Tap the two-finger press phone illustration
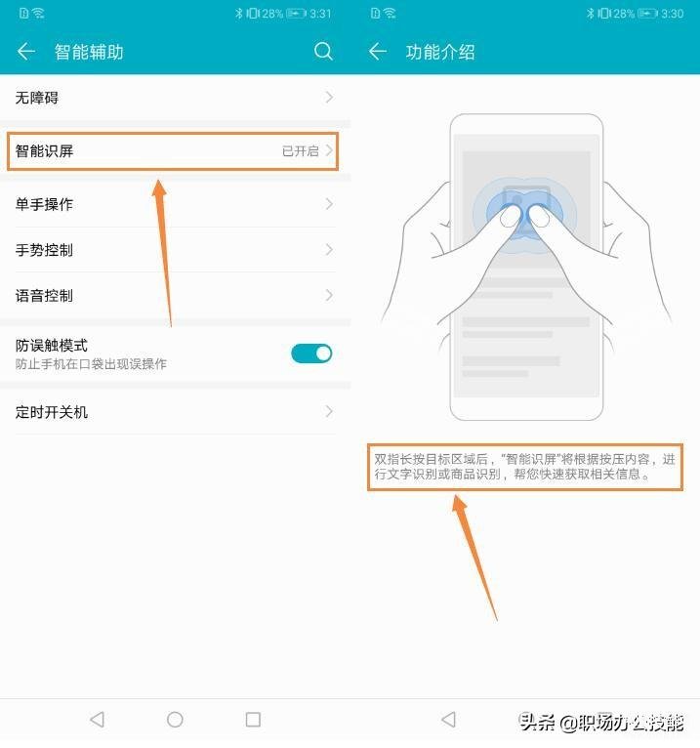 coord(526,268)
